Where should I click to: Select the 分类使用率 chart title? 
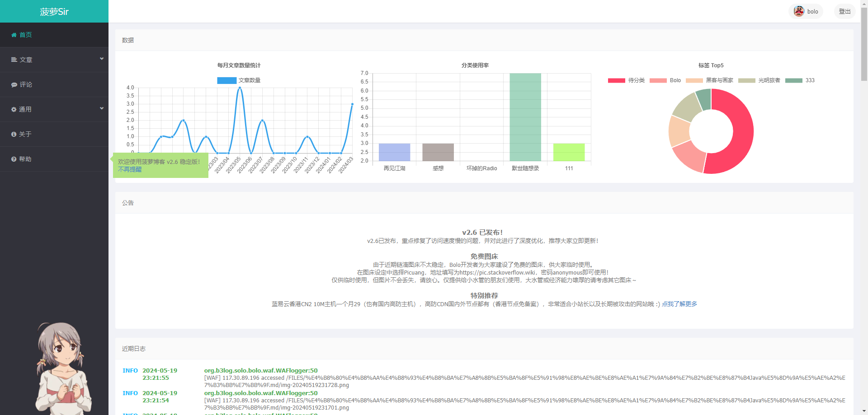(475, 65)
